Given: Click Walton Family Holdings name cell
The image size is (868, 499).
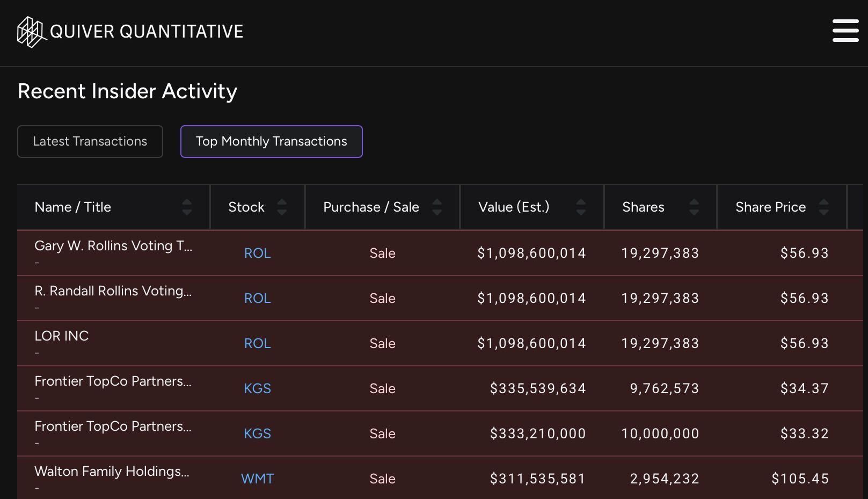Looking at the screenshot, I should [112, 472].
